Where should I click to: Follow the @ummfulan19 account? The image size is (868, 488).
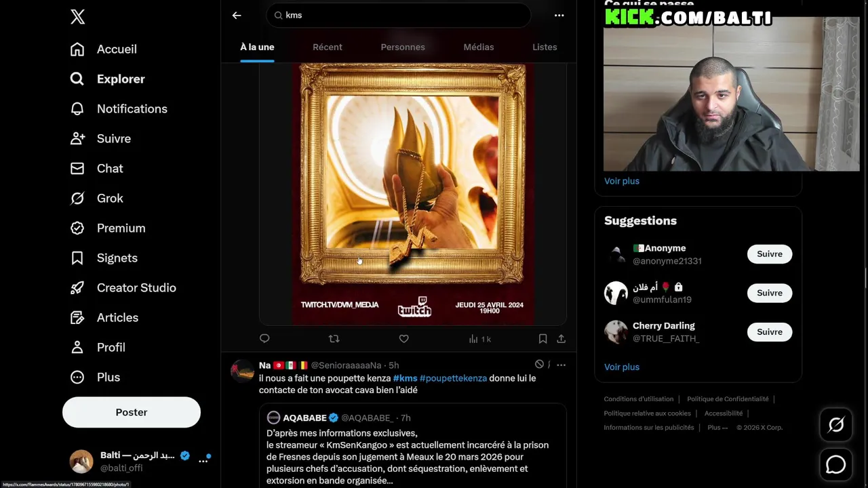coord(770,293)
